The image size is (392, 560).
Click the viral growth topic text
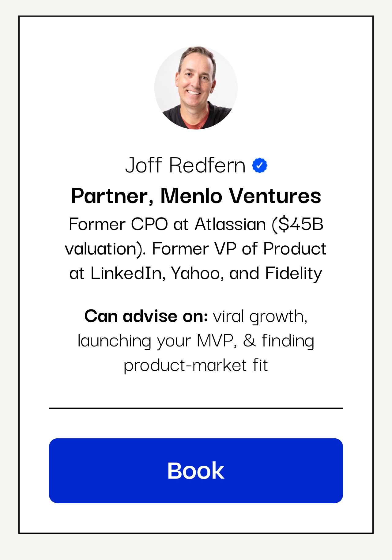click(260, 317)
